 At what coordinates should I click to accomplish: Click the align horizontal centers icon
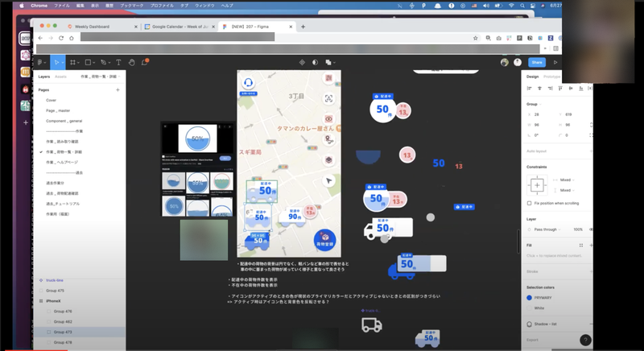pyautogui.click(x=539, y=89)
